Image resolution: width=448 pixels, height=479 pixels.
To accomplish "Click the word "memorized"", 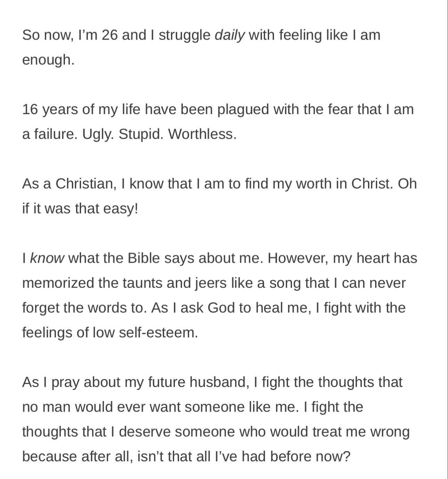I will [58, 283].
